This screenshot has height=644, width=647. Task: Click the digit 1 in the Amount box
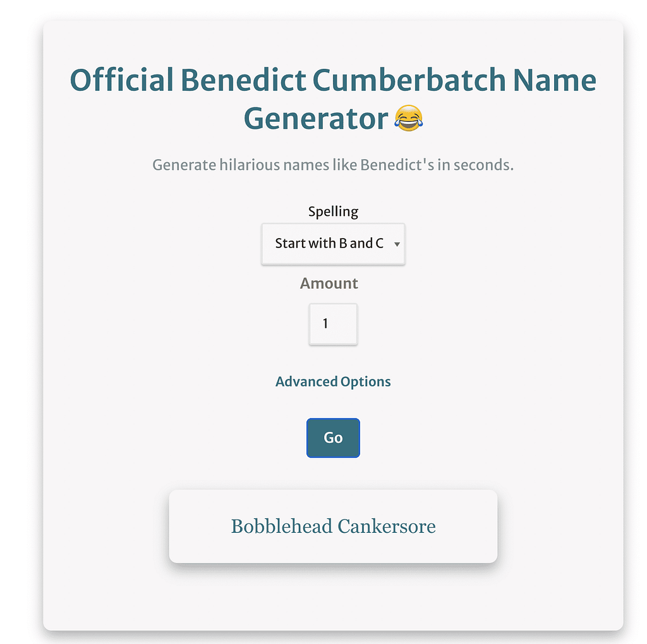[x=325, y=325]
